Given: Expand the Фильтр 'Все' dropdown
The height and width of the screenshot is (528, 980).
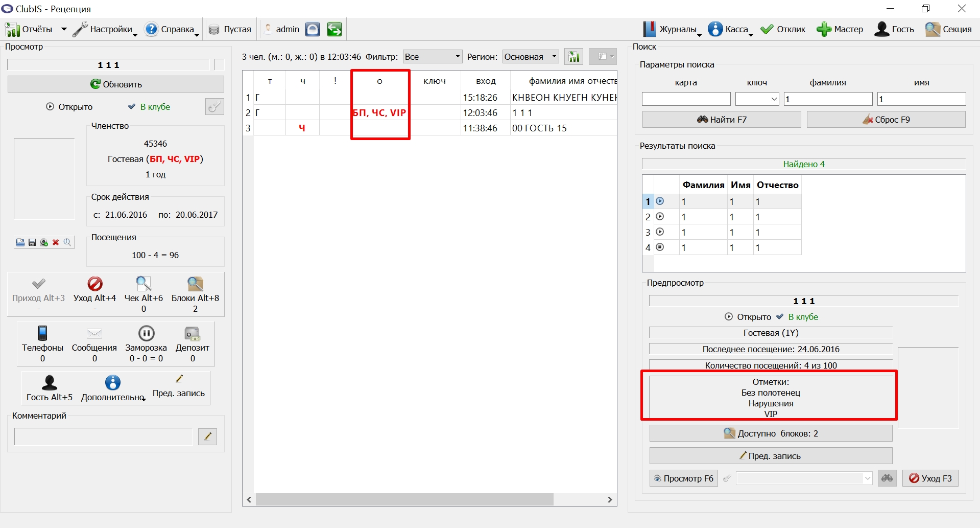Looking at the screenshot, I should [x=433, y=57].
